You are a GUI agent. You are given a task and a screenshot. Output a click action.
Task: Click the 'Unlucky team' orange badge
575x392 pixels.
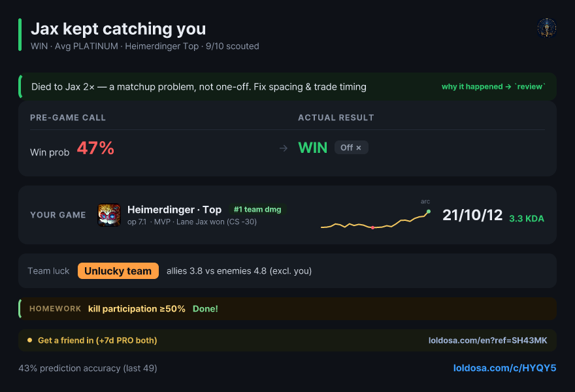[118, 271]
